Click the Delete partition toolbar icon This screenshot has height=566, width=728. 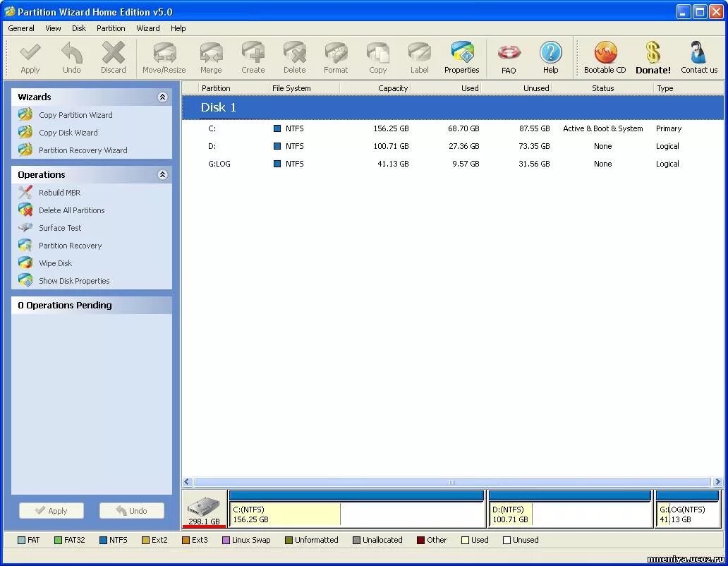(x=295, y=52)
